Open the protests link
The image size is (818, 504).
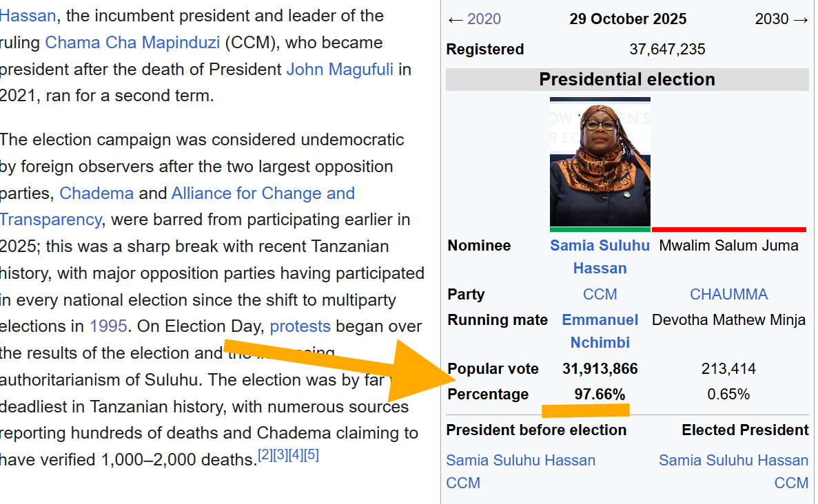300,326
